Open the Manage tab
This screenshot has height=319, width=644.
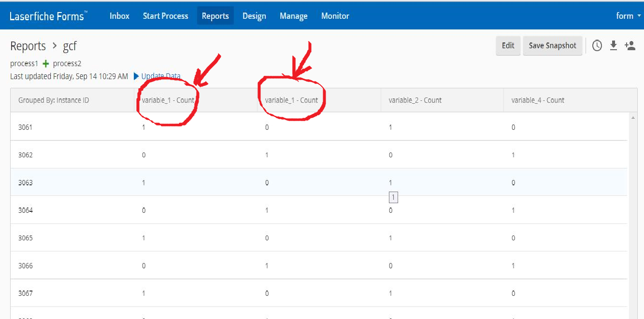(293, 16)
